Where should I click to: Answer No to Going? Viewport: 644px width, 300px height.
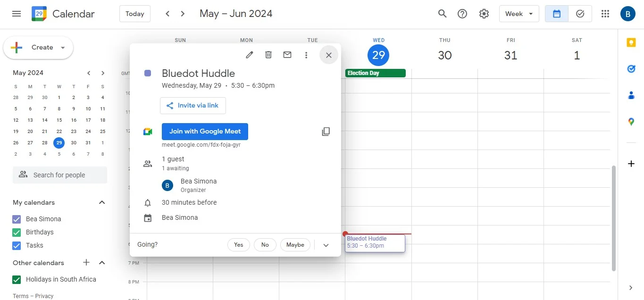coord(265,245)
